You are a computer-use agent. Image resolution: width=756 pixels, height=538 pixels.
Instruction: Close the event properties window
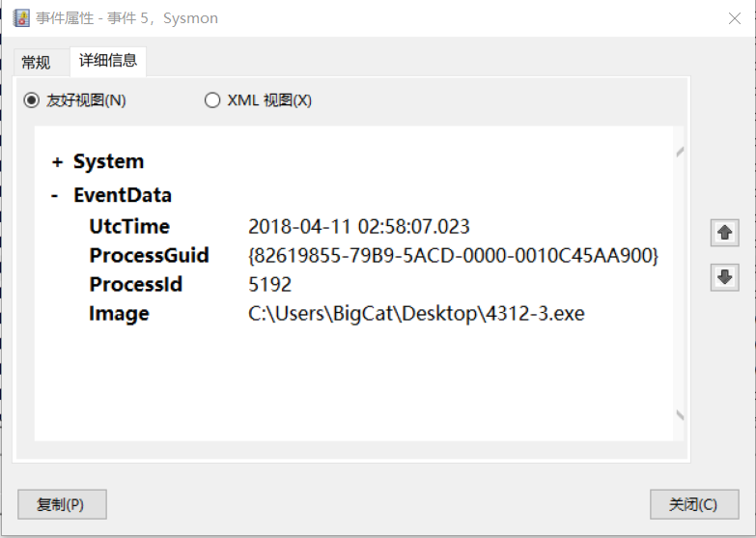[731, 17]
